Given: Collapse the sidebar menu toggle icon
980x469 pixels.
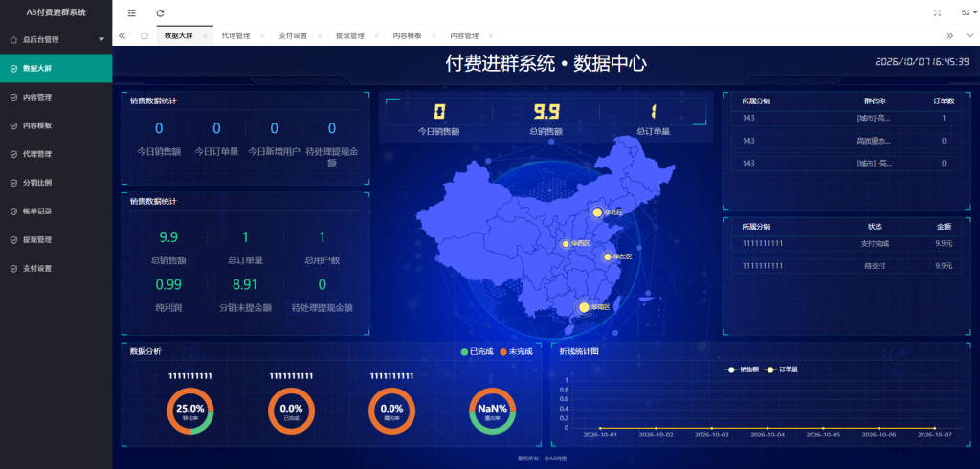Looking at the screenshot, I should point(131,13).
